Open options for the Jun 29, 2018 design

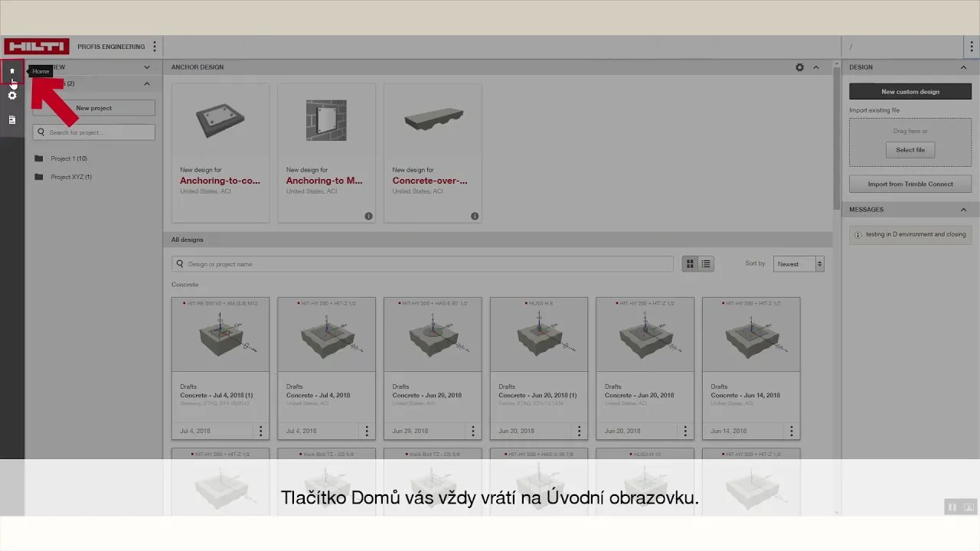(x=473, y=431)
